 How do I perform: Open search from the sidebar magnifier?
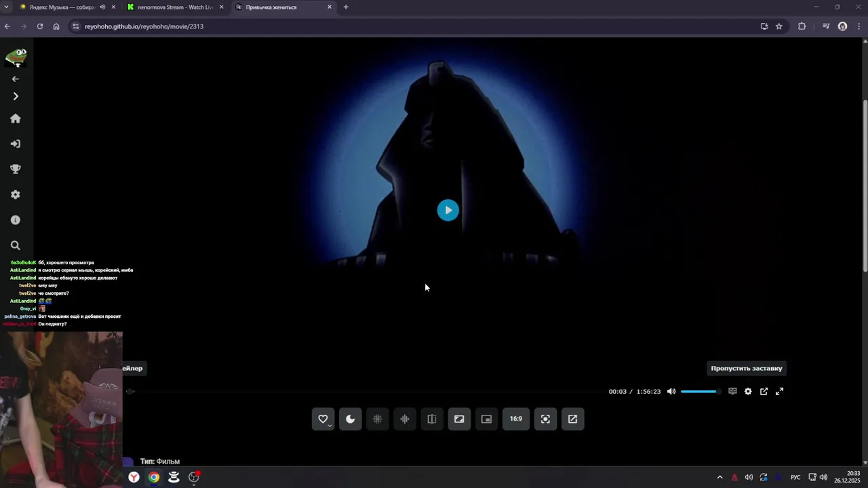(16, 245)
